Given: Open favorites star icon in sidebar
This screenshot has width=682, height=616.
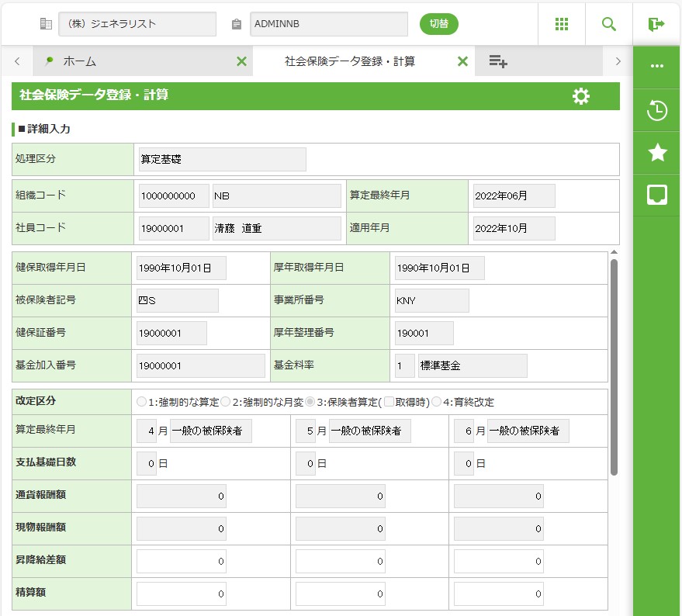Looking at the screenshot, I should pos(657,153).
